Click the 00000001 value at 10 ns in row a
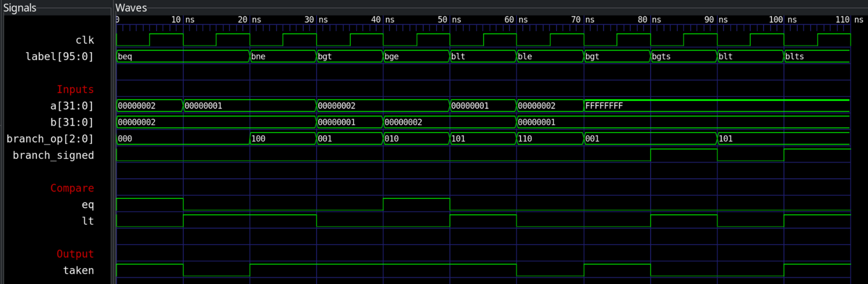Image resolution: width=868 pixels, height=284 pixels. 203,106
